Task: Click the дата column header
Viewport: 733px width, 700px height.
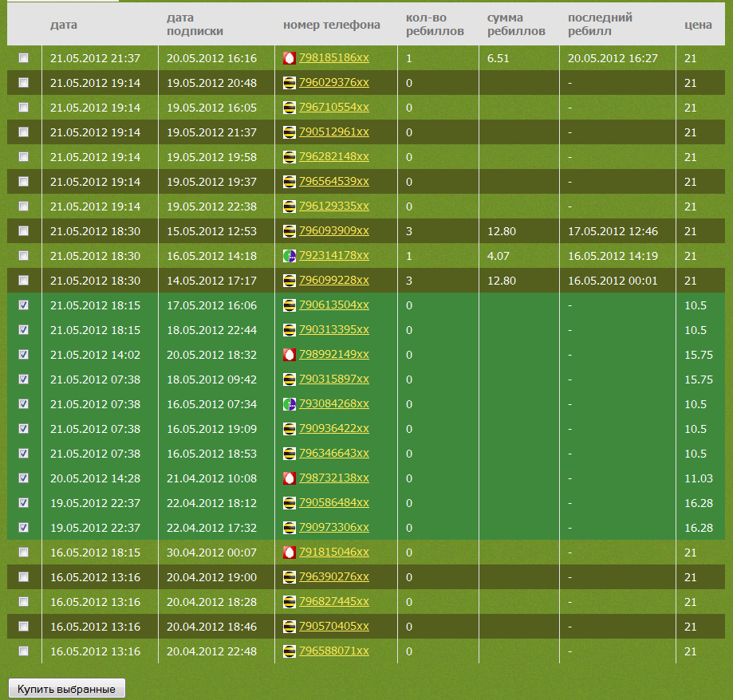Action: [64, 25]
